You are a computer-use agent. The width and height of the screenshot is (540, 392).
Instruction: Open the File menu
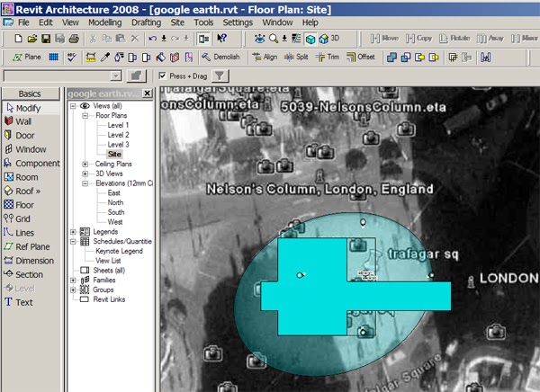tap(23, 22)
